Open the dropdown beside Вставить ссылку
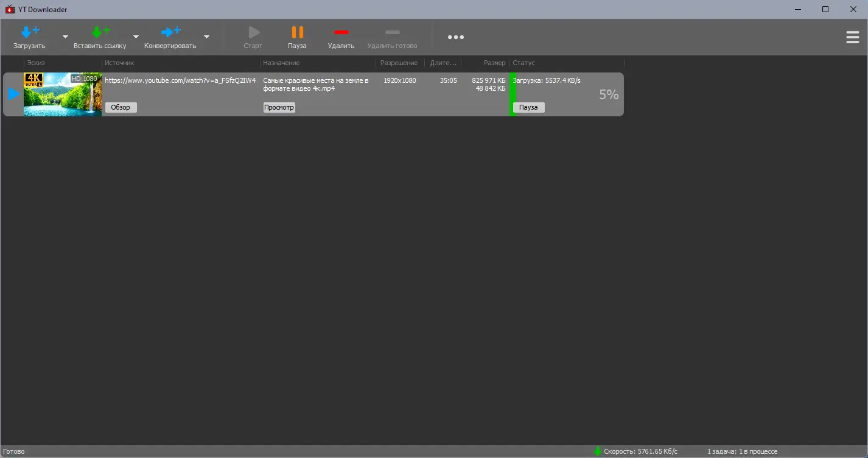868x458 pixels. pos(135,37)
